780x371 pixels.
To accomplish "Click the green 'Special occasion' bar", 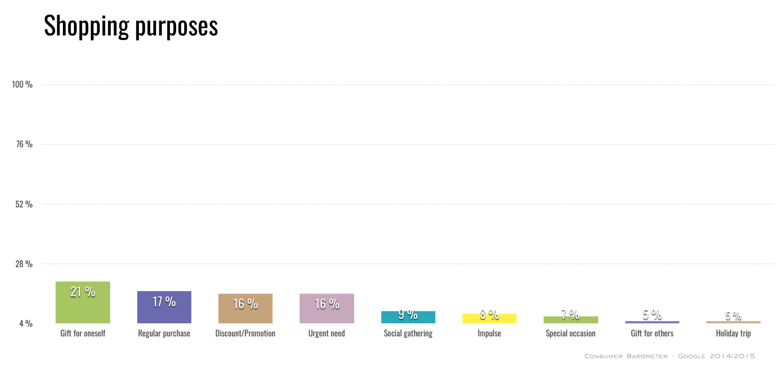I will click(x=571, y=320).
